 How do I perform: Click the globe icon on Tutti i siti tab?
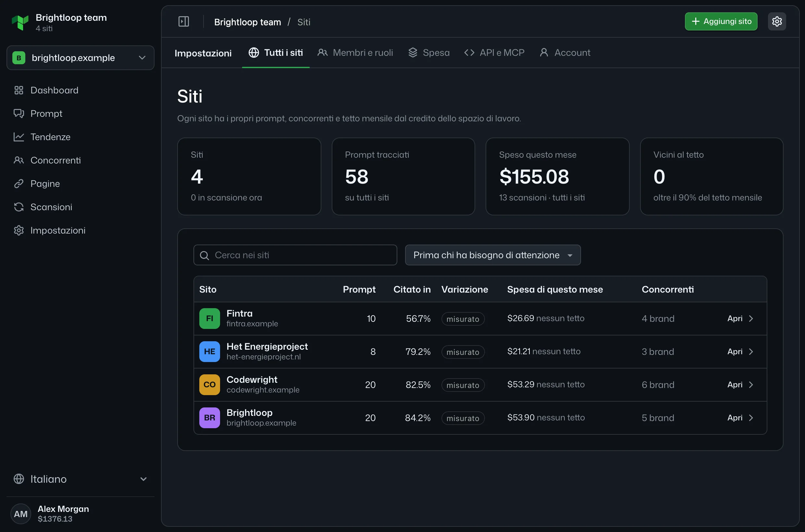(254, 53)
